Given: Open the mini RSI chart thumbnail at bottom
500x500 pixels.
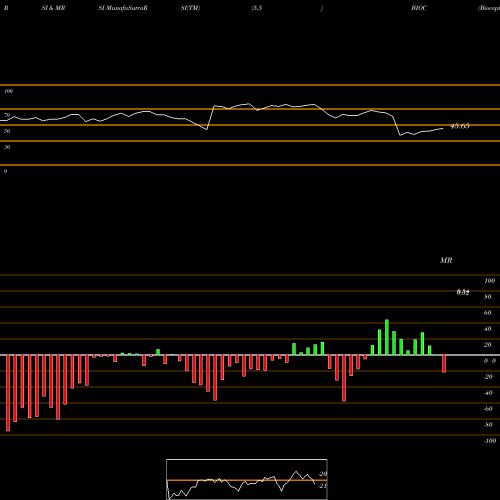Looking at the screenshot, I should 247,479.
